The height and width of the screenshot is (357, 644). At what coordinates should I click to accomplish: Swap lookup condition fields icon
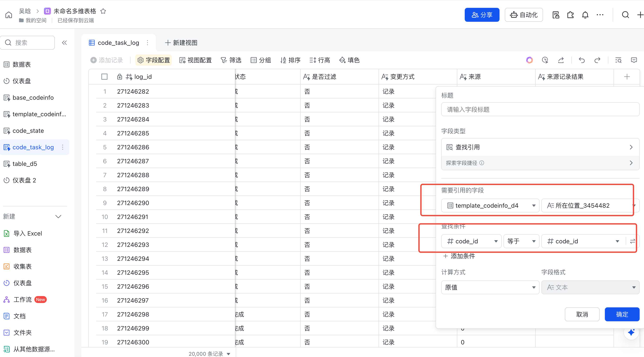[x=632, y=241]
